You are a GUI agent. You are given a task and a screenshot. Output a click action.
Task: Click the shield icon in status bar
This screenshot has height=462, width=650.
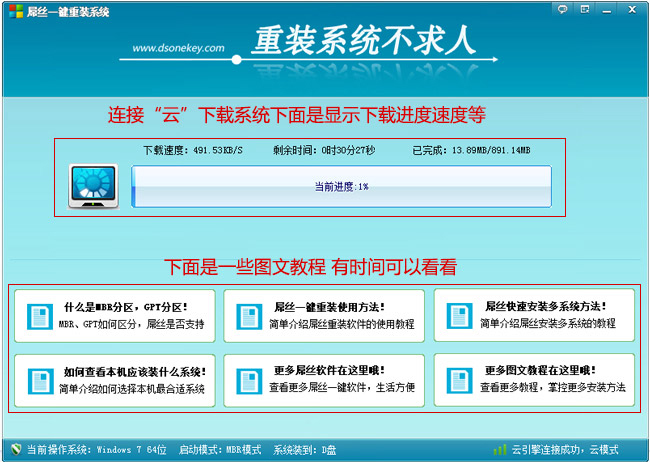coord(13,449)
